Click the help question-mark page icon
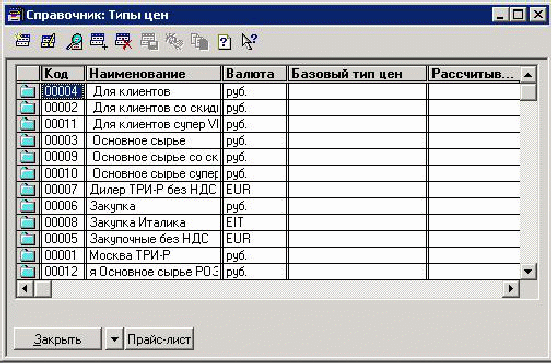552x364 pixels. point(224,42)
